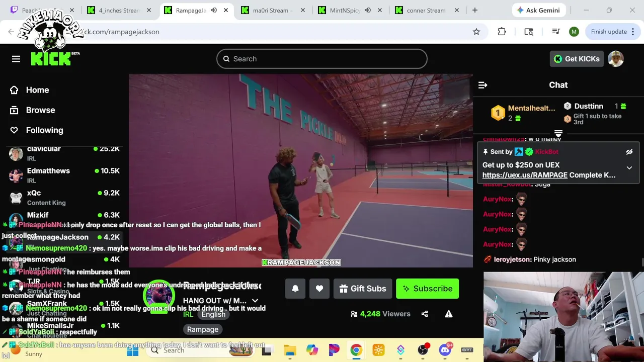Open a new browser tab

tap(474, 10)
